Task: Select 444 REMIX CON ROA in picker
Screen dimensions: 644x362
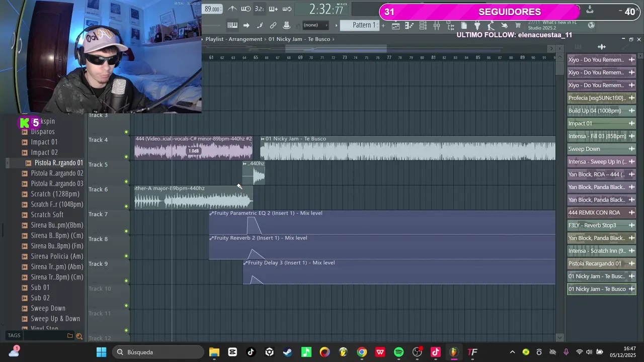Action: click(x=601, y=213)
